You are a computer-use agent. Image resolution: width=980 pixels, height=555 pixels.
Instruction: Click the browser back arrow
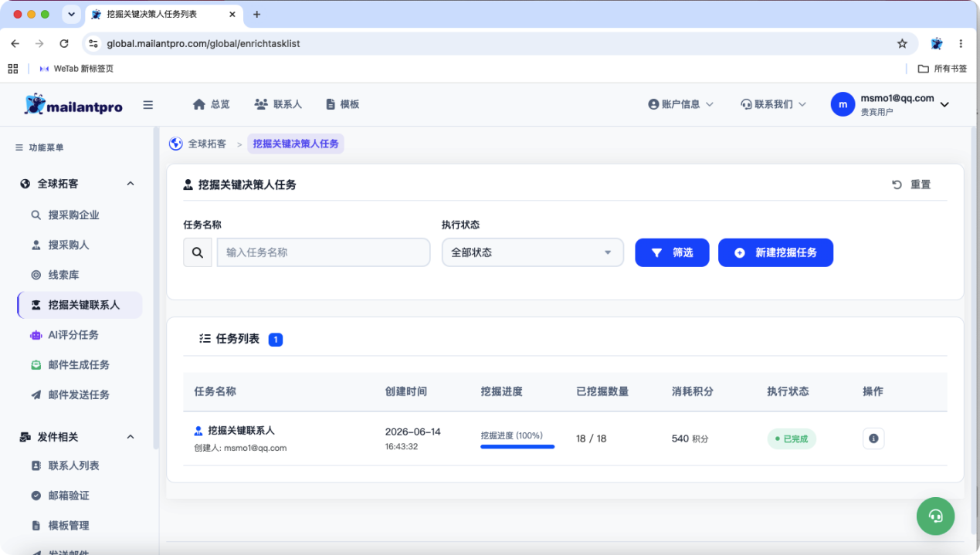click(x=15, y=44)
